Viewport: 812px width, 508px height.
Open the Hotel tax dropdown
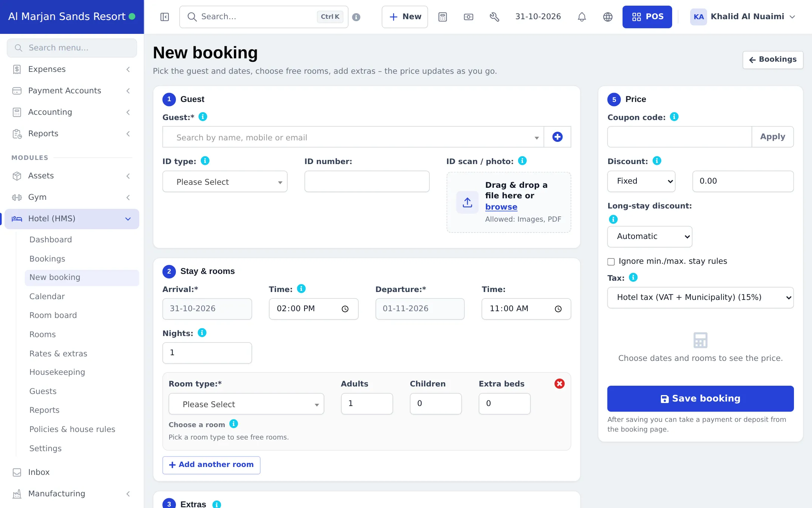tap(700, 297)
